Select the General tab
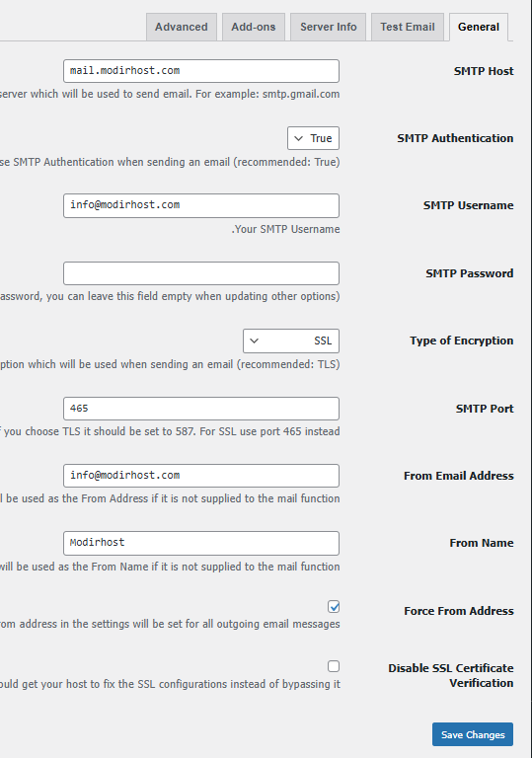 (x=479, y=27)
